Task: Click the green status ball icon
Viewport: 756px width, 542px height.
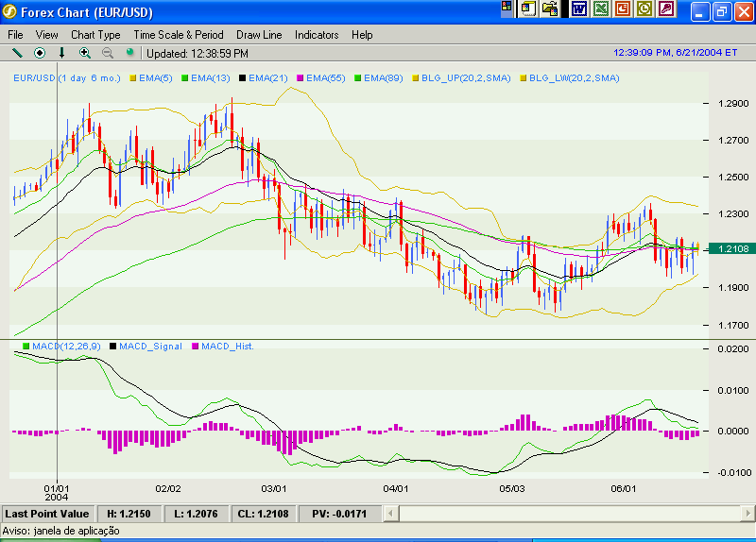Action: click(x=130, y=52)
